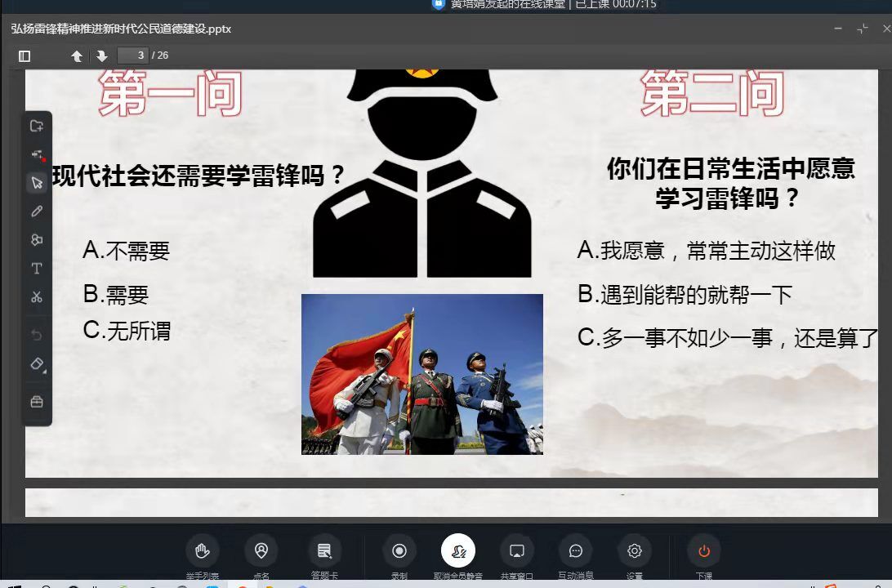Open 共享窗口 share window
The width and height of the screenshot is (892, 588).
pyautogui.click(x=516, y=551)
